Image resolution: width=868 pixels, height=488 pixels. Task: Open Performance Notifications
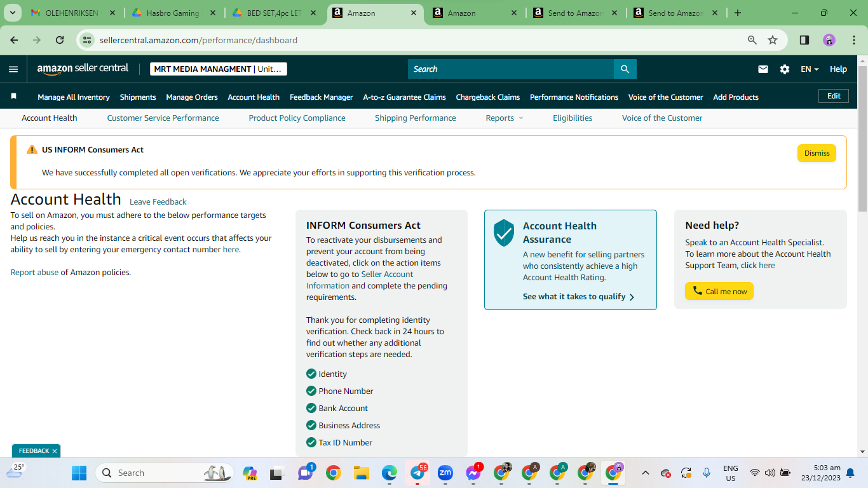click(574, 97)
